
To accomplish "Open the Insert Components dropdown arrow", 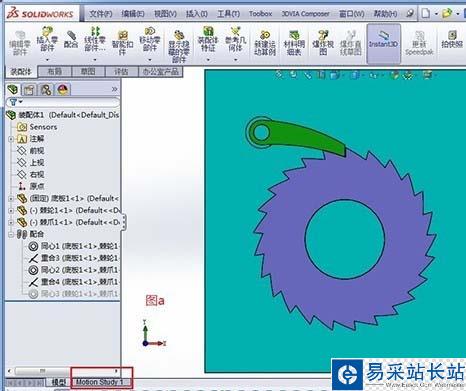I will (x=47, y=60).
